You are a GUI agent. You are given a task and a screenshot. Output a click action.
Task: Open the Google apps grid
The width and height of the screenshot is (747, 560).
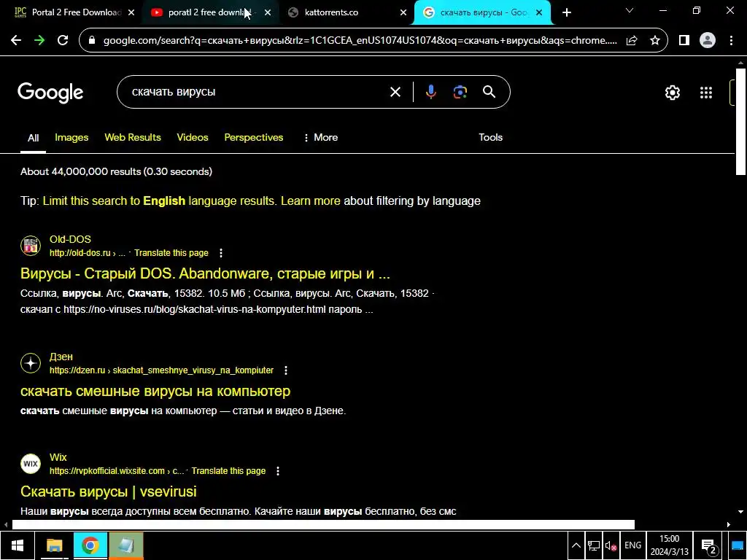[x=706, y=93]
